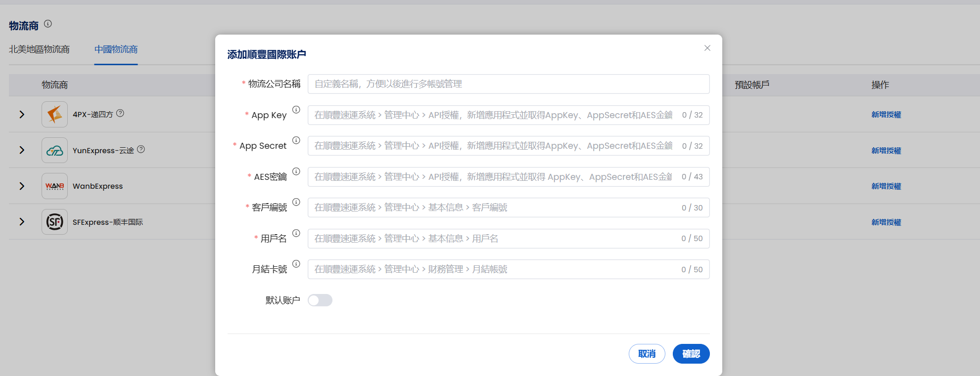
Task: Click the info icon next to 月結卡號
Action: (296, 264)
